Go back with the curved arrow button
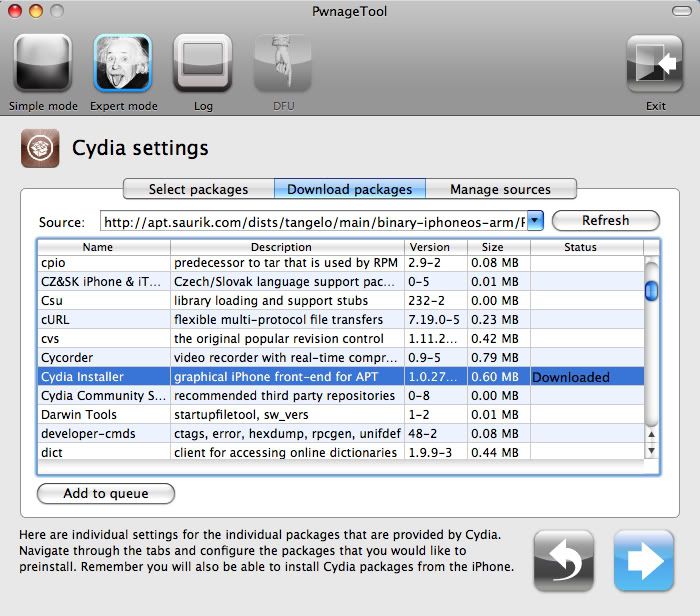Viewport: 700px width, 616px height. pos(564,561)
